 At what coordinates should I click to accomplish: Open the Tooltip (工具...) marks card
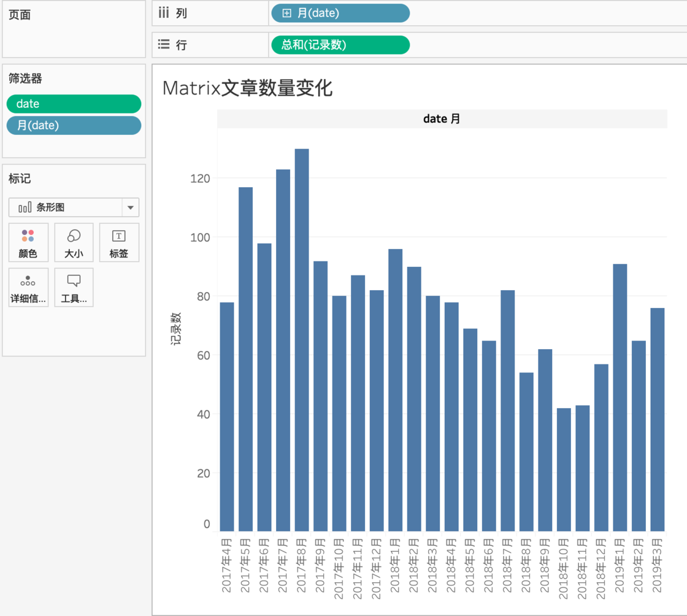[74, 287]
